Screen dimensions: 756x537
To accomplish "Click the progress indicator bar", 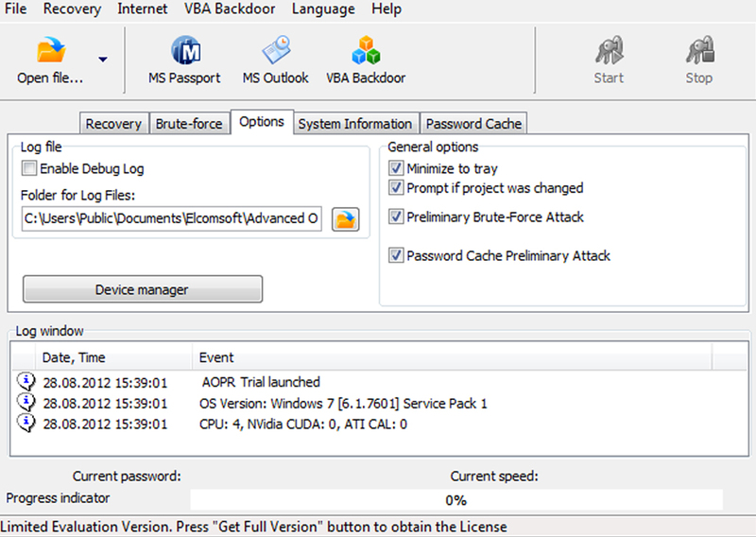I will click(x=456, y=500).
